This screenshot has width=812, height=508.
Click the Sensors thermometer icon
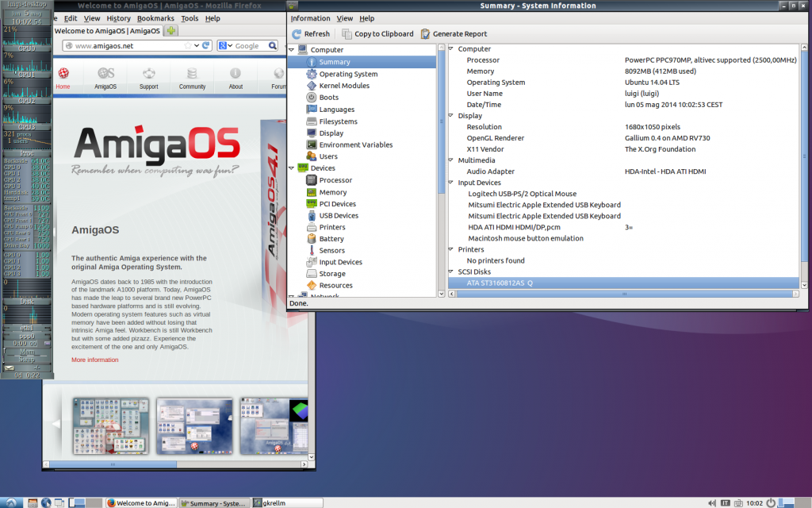[x=312, y=251]
